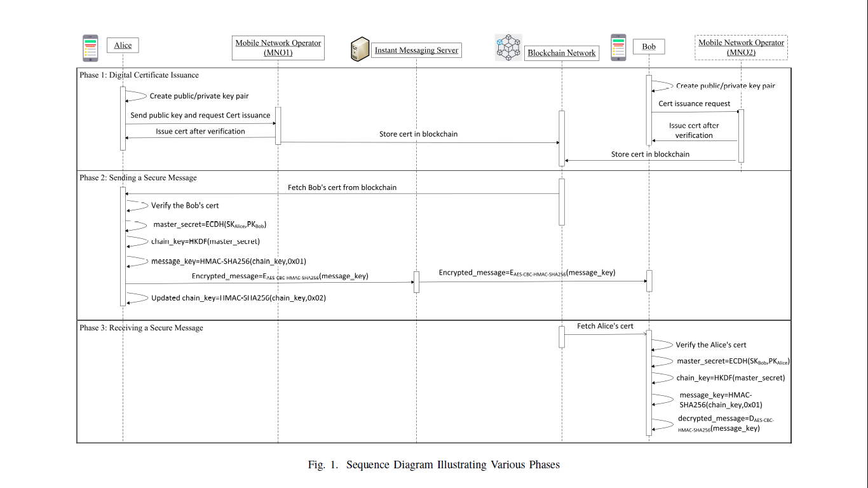Click the Cert issuance request message text

694,104
